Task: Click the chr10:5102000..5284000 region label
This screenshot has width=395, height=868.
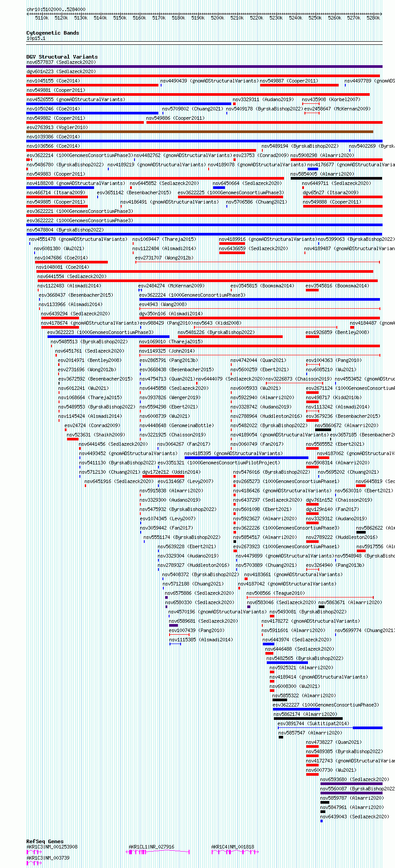Action: [56, 9]
